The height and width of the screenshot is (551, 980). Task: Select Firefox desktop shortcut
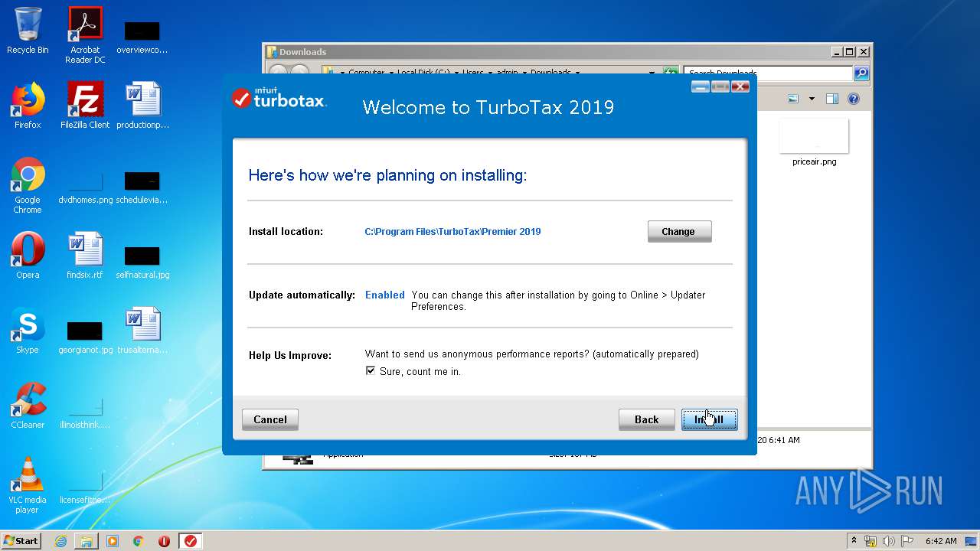(28, 106)
